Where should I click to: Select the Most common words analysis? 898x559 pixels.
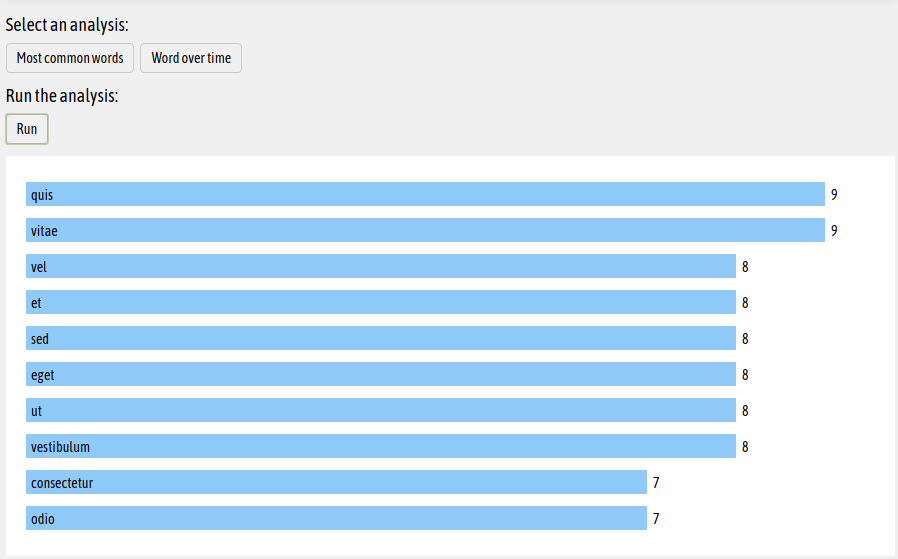pyautogui.click(x=70, y=58)
